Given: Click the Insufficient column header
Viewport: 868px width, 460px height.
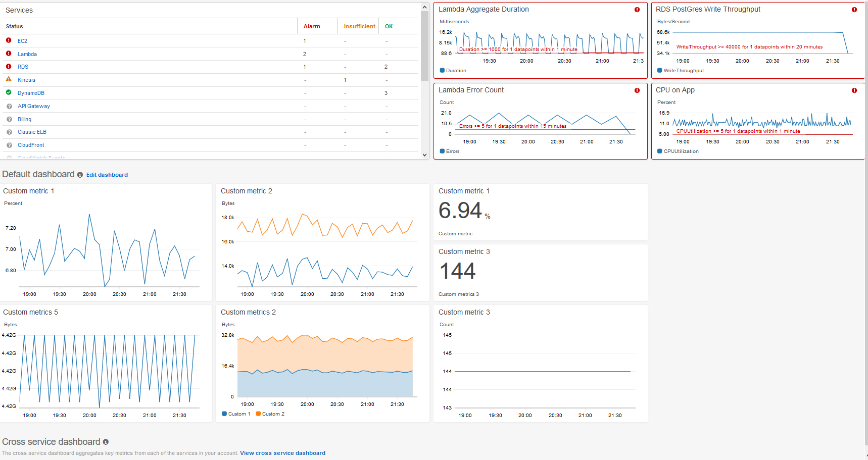Looking at the screenshot, I should point(359,26).
